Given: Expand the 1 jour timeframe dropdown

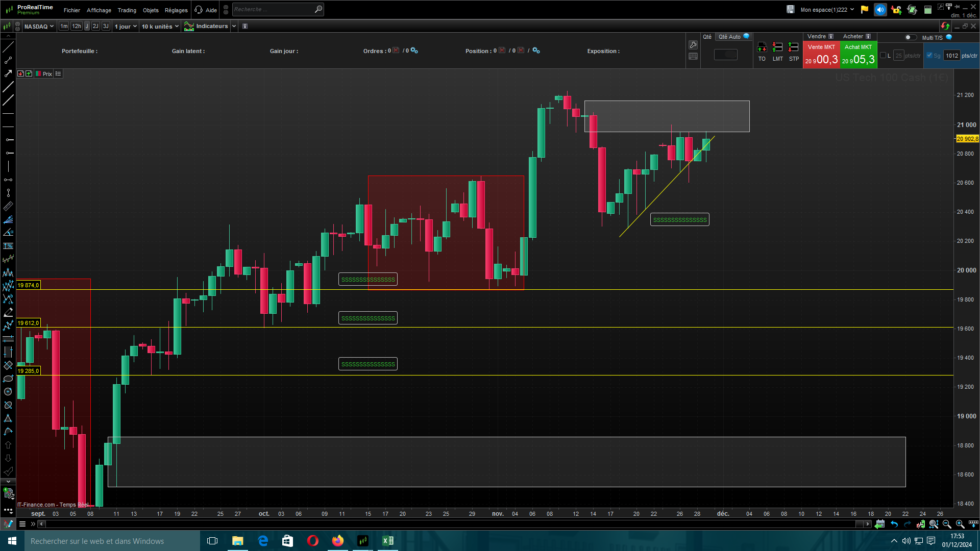Looking at the screenshot, I should (x=126, y=26).
